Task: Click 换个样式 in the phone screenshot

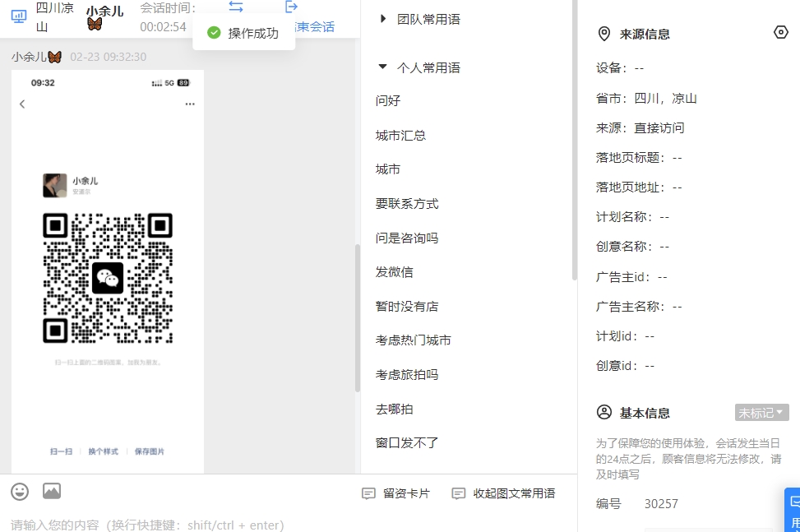Action: pos(103,451)
